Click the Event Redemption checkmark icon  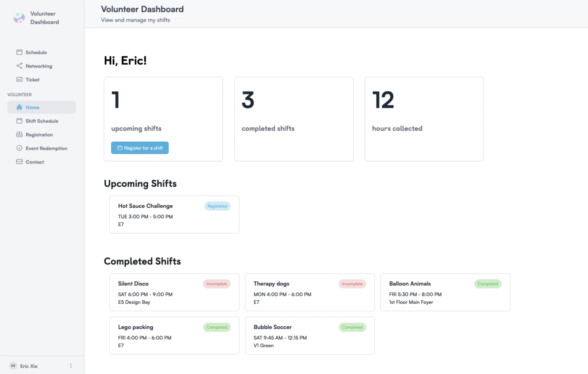click(19, 148)
